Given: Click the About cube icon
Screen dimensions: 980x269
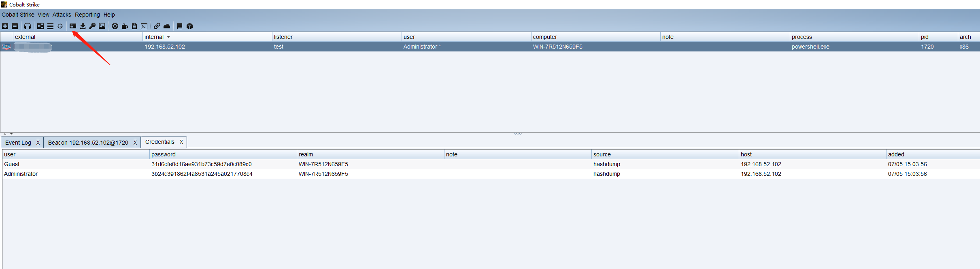Looking at the screenshot, I should [x=189, y=26].
